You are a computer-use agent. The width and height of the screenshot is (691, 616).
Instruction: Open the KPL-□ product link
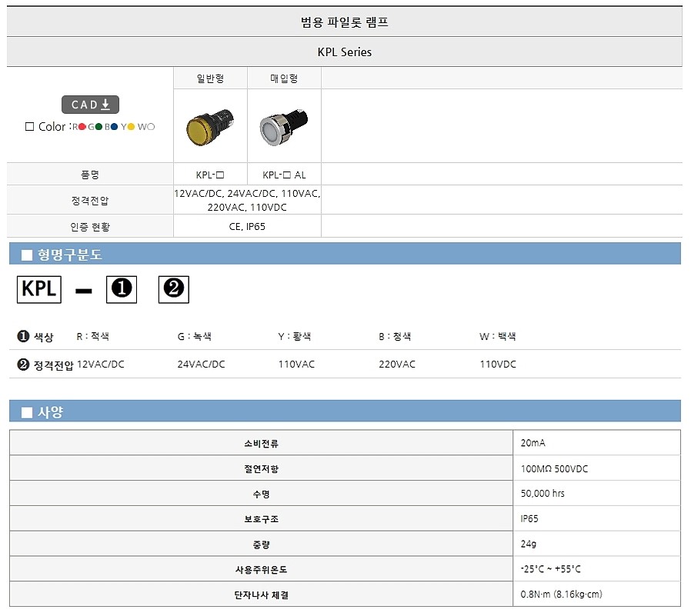209,175
